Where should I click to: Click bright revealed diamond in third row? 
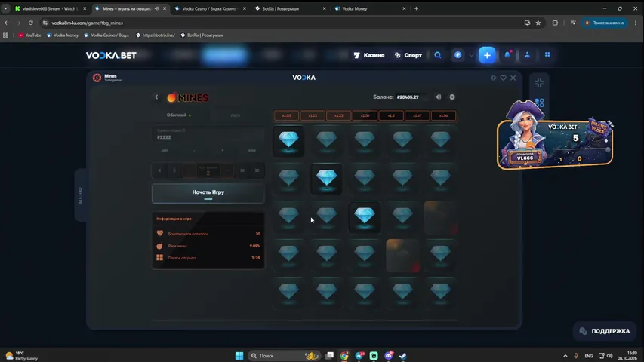click(x=365, y=216)
